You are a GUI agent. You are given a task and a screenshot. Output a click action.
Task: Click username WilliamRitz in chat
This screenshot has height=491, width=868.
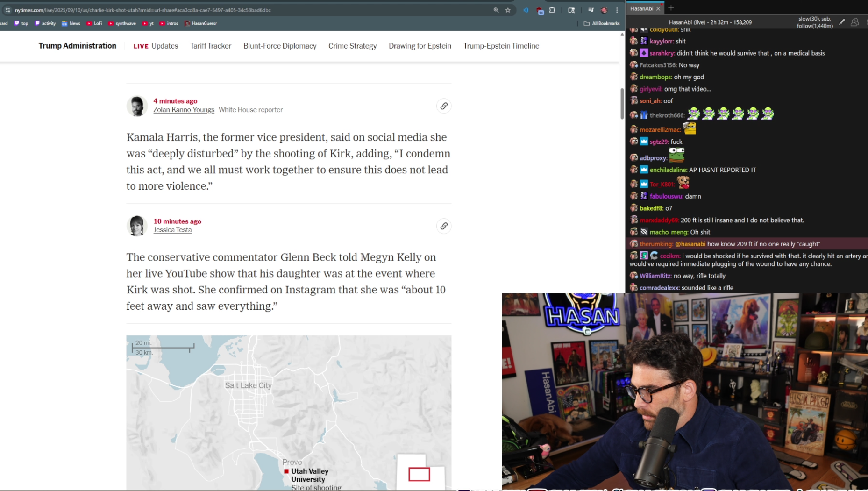(x=655, y=276)
